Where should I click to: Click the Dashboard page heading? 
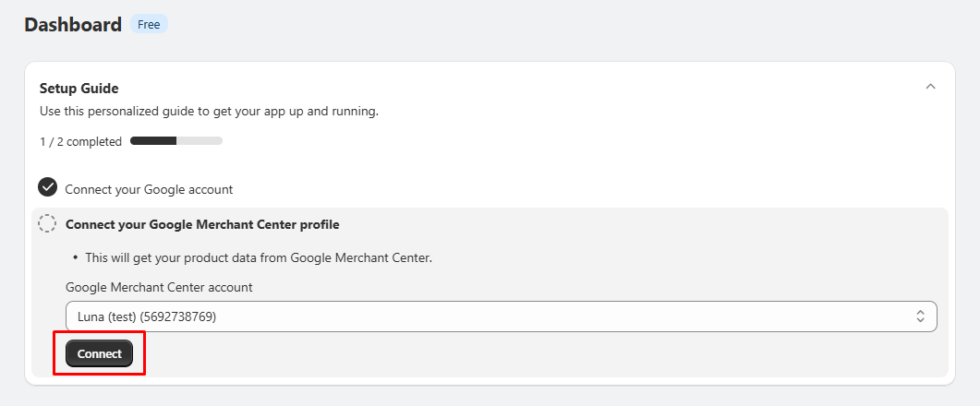tap(73, 25)
